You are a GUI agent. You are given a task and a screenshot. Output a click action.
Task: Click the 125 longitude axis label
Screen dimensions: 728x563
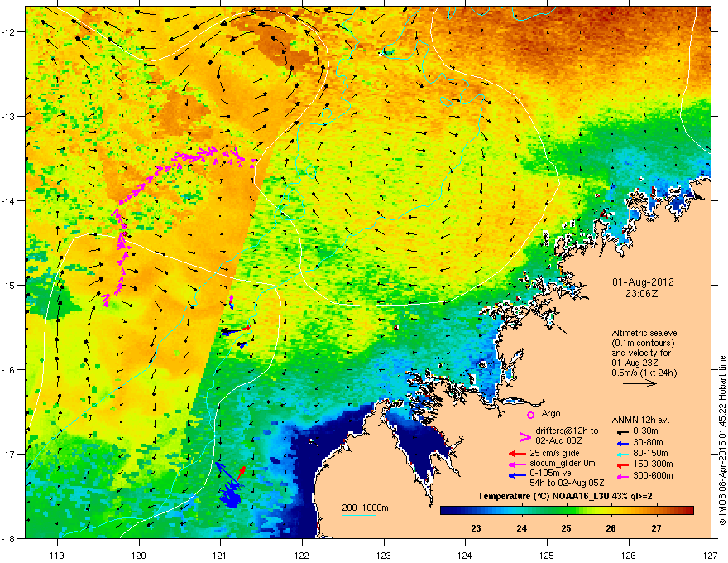click(547, 555)
